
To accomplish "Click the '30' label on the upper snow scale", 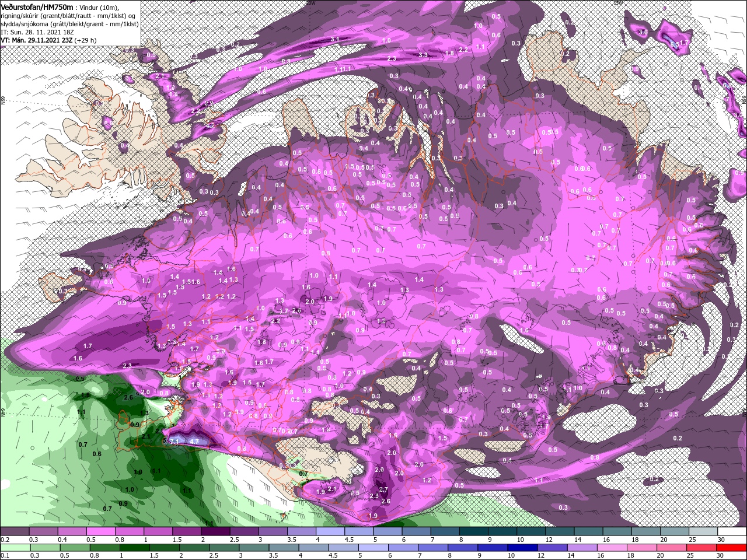I will point(722,540).
